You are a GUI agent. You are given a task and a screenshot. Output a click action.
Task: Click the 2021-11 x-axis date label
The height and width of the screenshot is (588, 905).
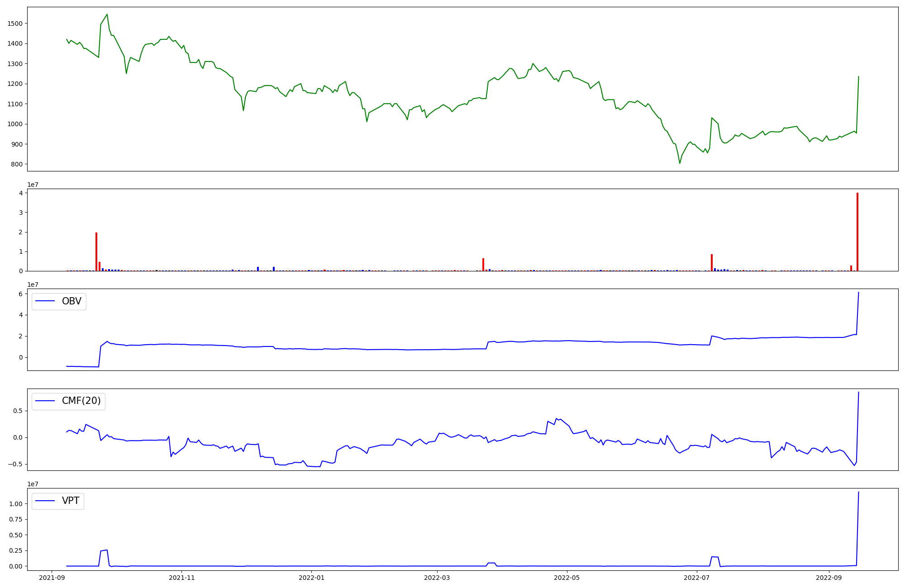pos(181,578)
